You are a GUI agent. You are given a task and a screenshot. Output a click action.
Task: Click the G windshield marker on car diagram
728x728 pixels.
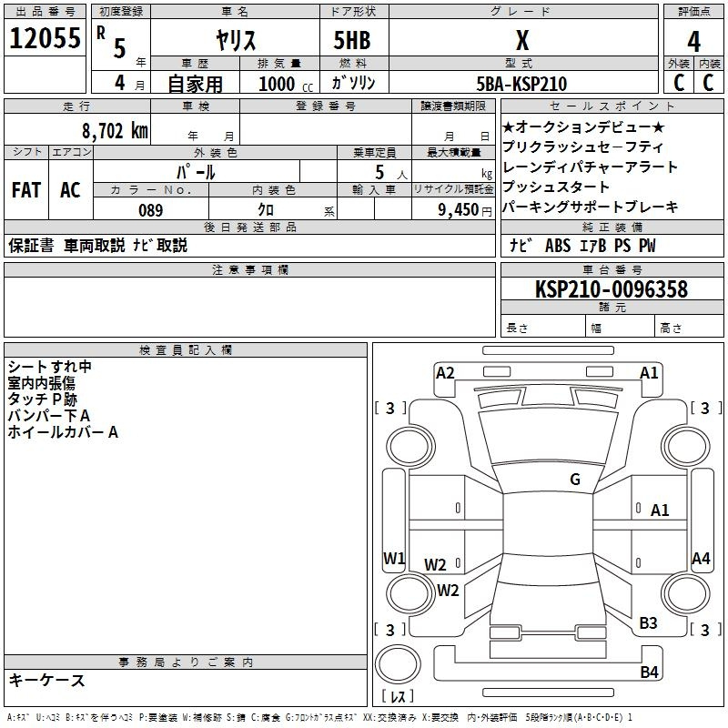tap(574, 480)
